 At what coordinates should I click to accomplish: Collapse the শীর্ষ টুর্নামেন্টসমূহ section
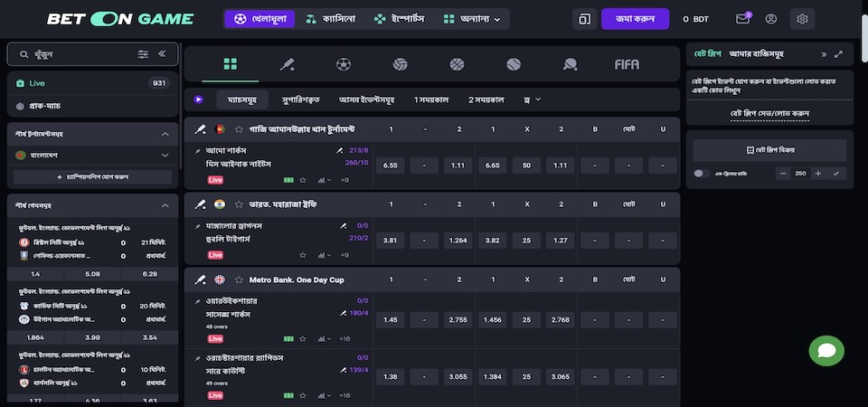[165, 134]
